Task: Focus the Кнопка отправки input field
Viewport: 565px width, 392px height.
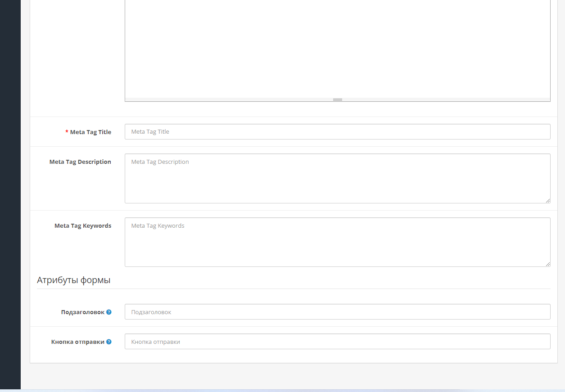Action: [x=337, y=342]
